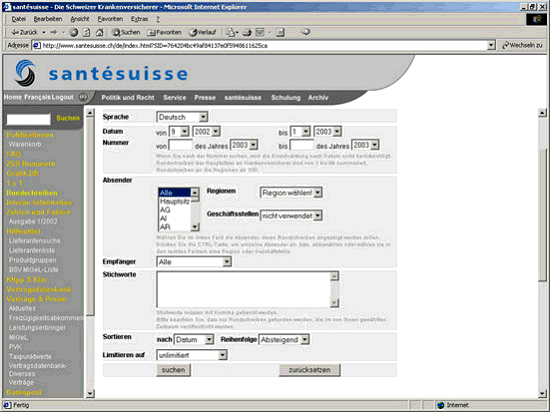Screen dimensions: 551x413
Task: Open the Archiv navigation tab
Action: [318, 97]
